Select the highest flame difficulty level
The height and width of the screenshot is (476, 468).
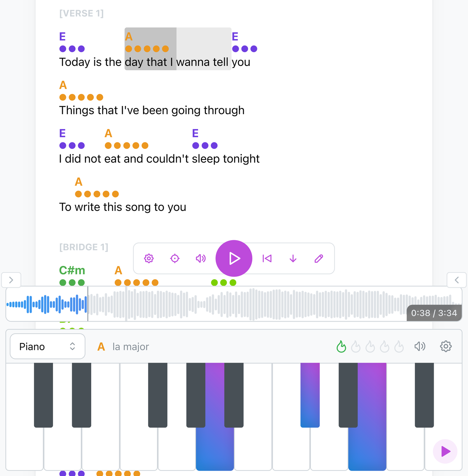(x=399, y=346)
